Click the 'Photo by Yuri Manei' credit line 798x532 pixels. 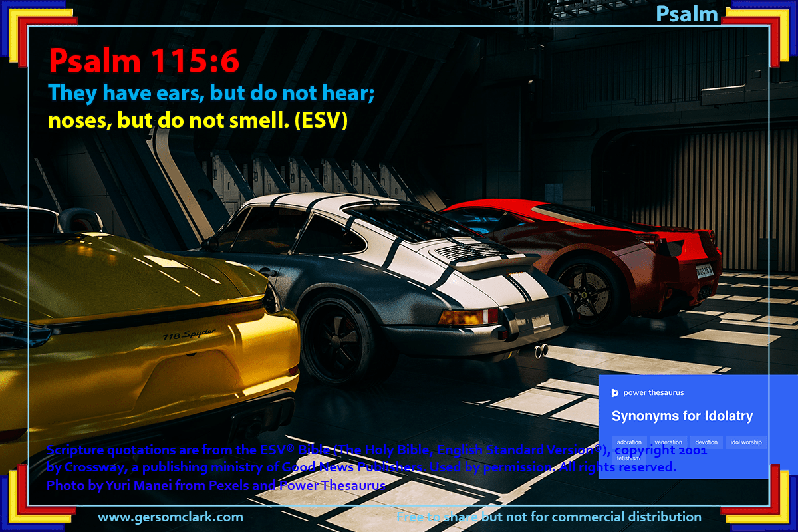pyautogui.click(x=216, y=485)
